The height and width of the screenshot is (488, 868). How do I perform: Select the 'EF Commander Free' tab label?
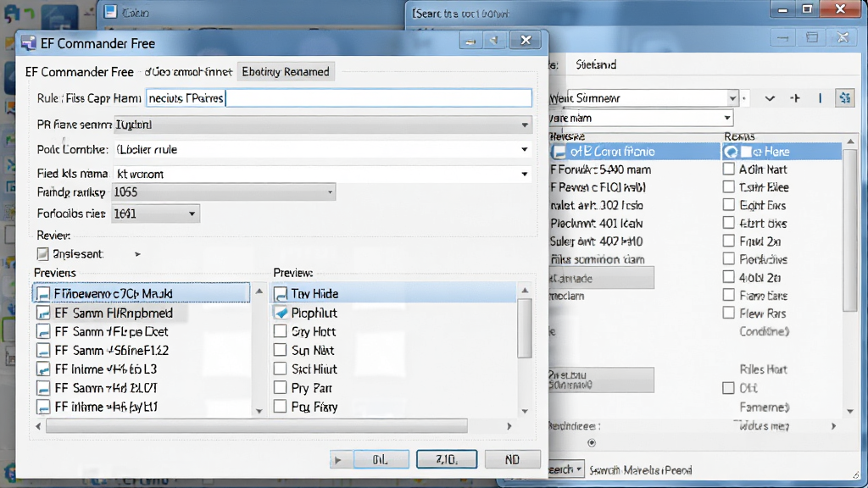[79, 72]
